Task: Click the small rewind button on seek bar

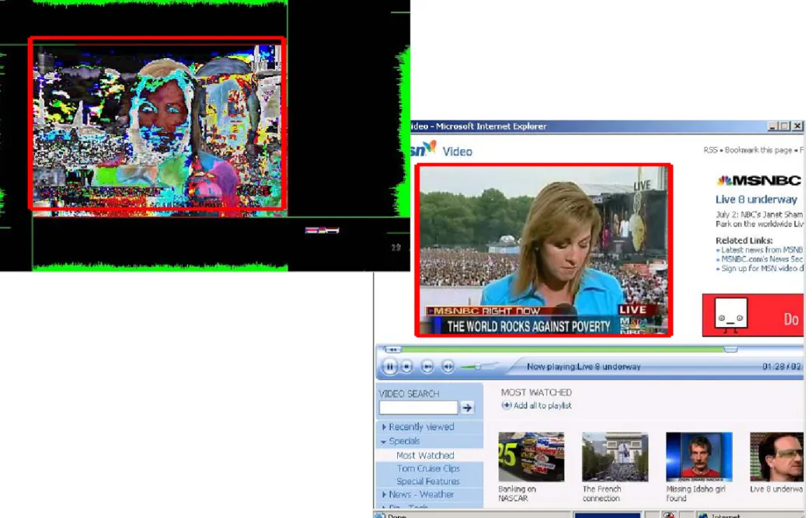Action: (392, 349)
